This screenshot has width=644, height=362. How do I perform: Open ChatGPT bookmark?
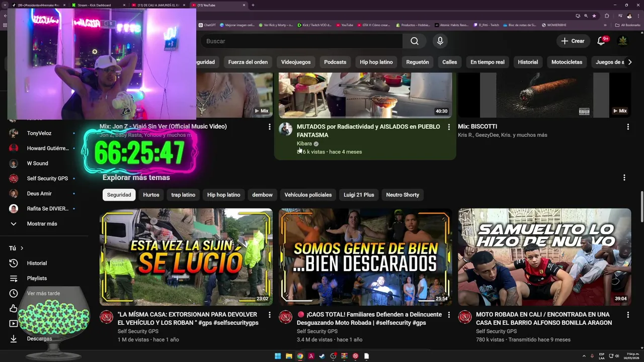pyautogui.click(x=207, y=25)
